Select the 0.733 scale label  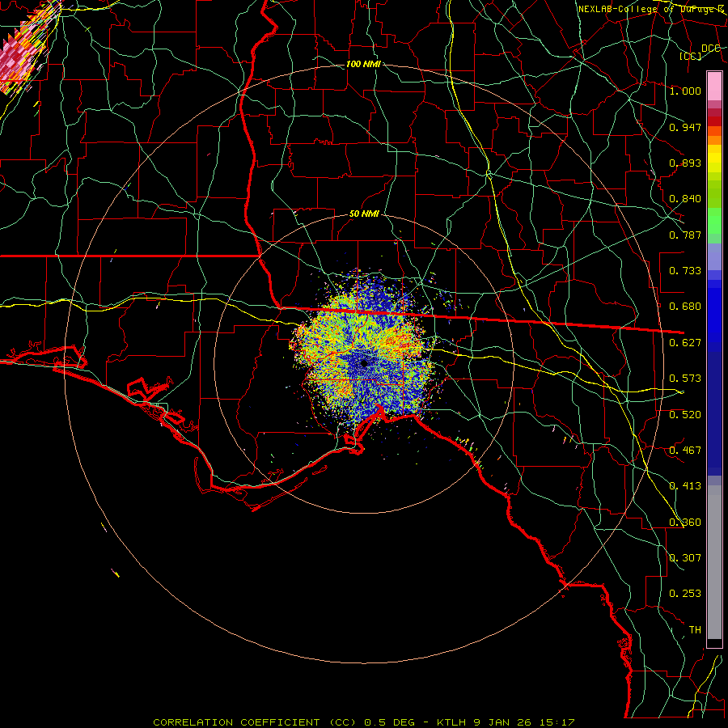click(685, 270)
